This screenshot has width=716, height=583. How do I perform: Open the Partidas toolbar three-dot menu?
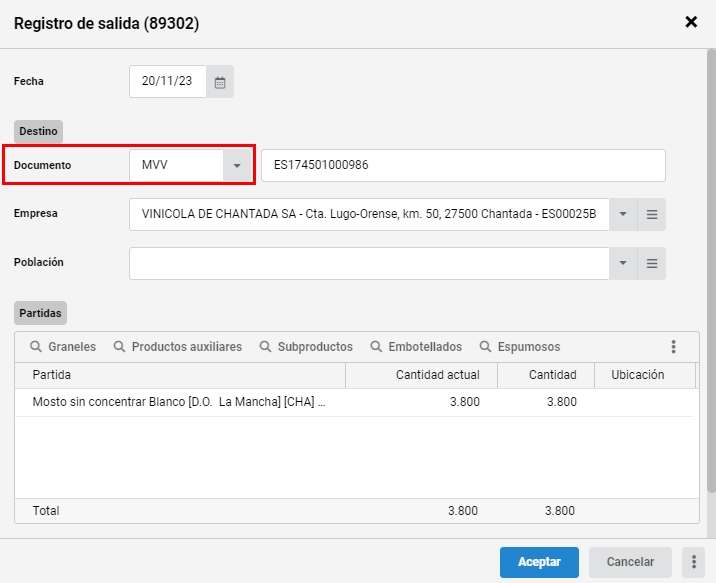(x=673, y=347)
